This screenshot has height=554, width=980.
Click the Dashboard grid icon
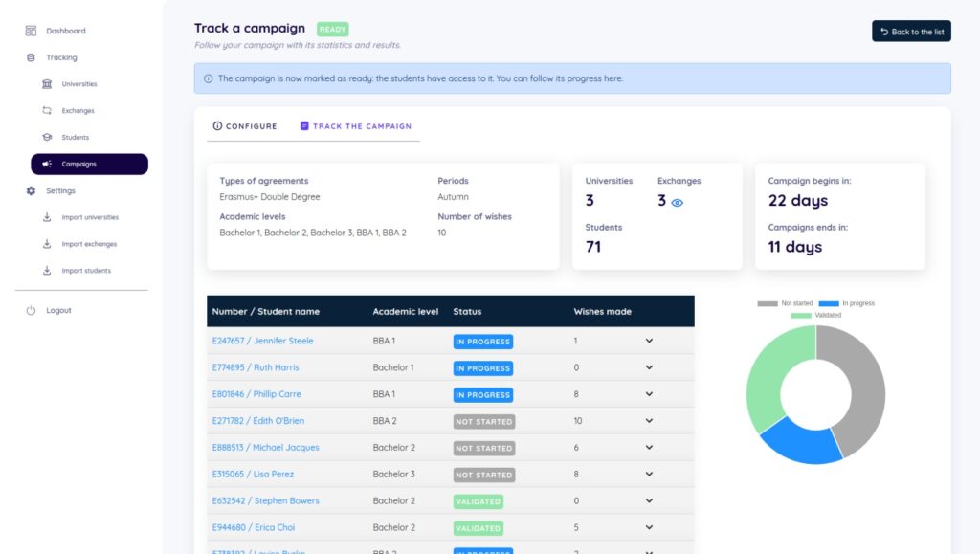coord(31,31)
